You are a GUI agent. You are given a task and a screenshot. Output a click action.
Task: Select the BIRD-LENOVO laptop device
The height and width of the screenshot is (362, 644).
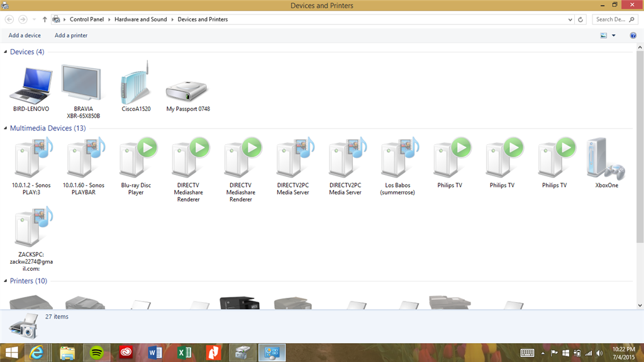pyautogui.click(x=31, y=89)
